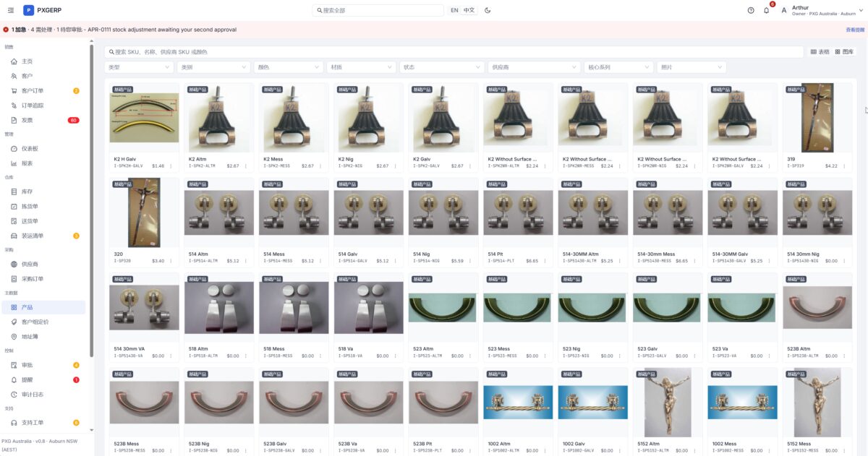Go to 审批 in the sidebar
Image resolution: width=868 pixels, height=456 pixels.
point(43,365)
